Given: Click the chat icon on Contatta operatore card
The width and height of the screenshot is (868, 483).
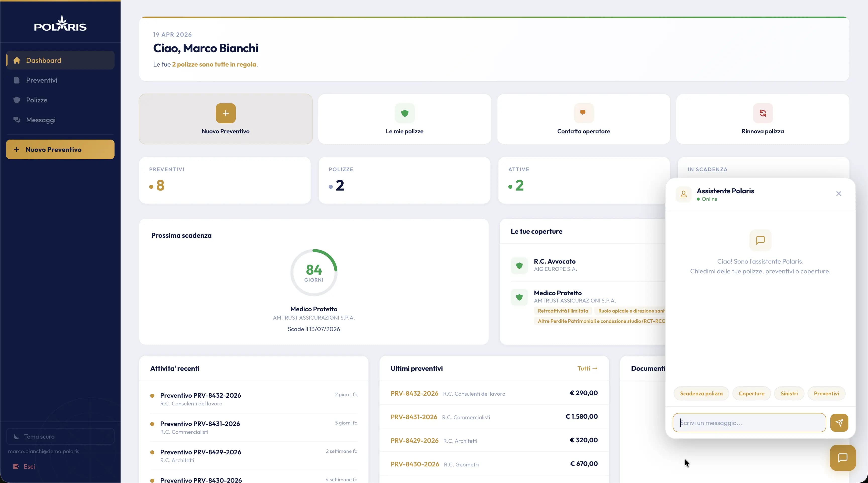Looking at the screenshot, I should click(583, 113).
